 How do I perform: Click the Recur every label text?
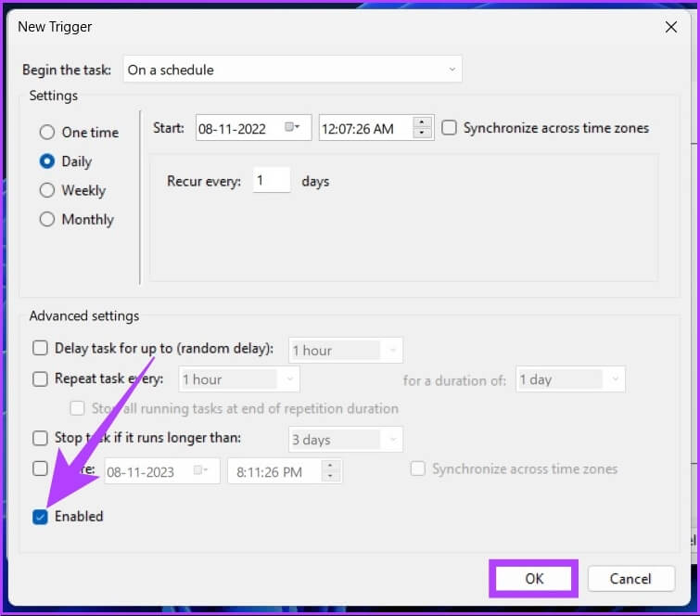click(x=204, y=181)
